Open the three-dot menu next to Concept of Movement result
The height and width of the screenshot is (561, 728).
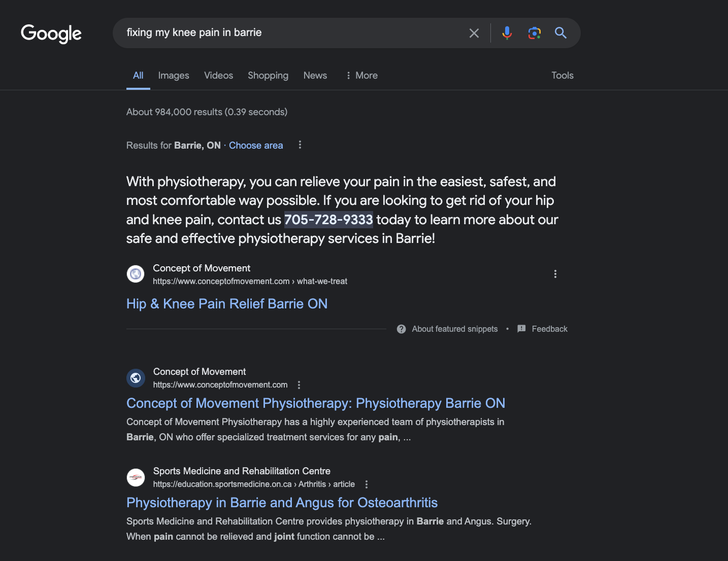point(299,384)
